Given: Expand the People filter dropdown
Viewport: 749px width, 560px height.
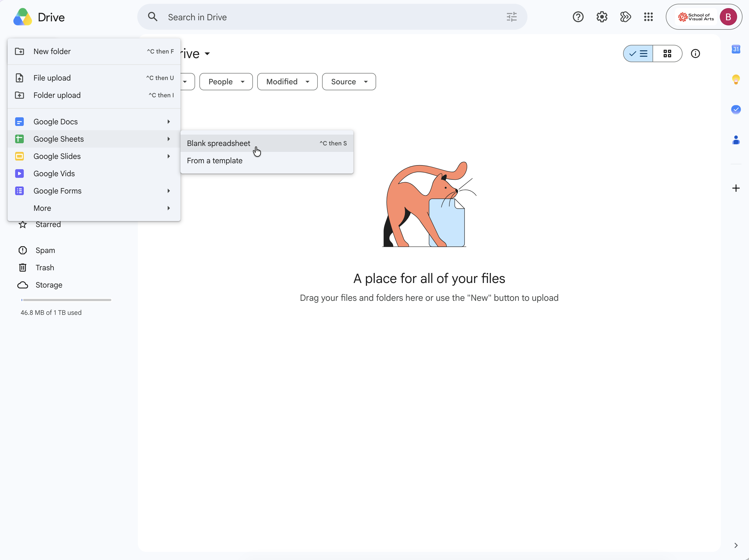Looking at the screenshot, I should [x=226, y=82].
